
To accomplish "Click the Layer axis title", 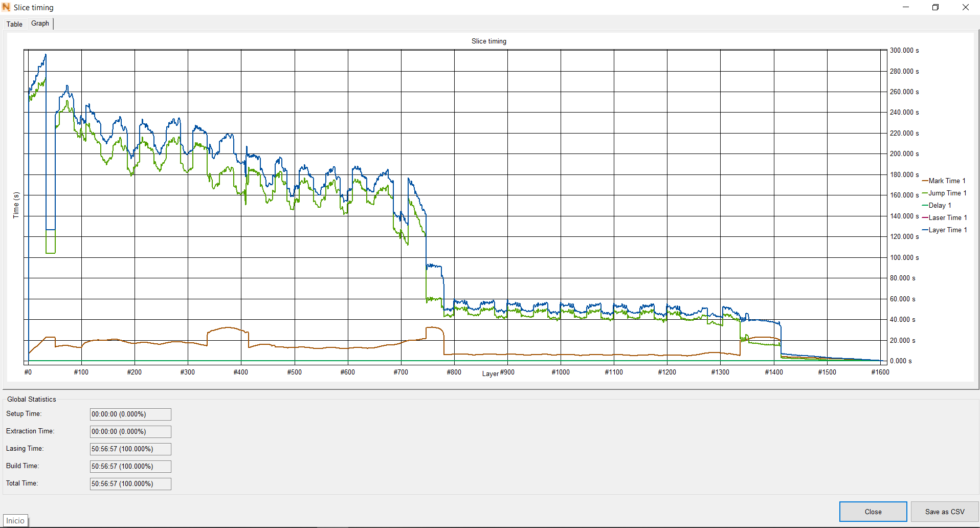I will point(490,373).
